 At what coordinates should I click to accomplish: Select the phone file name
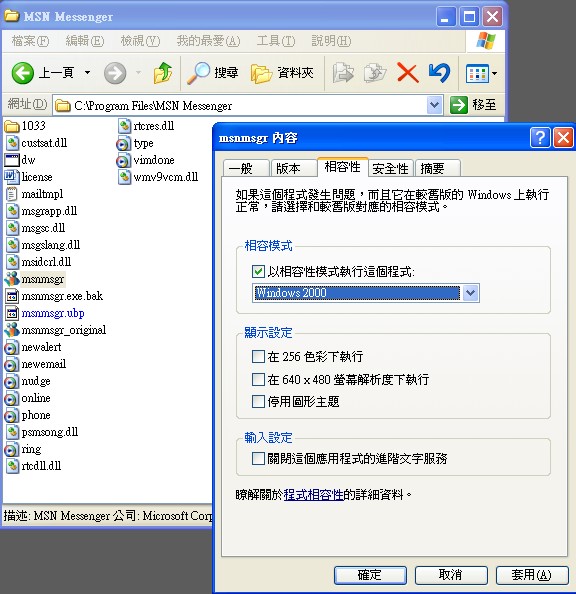pos(36,415)
